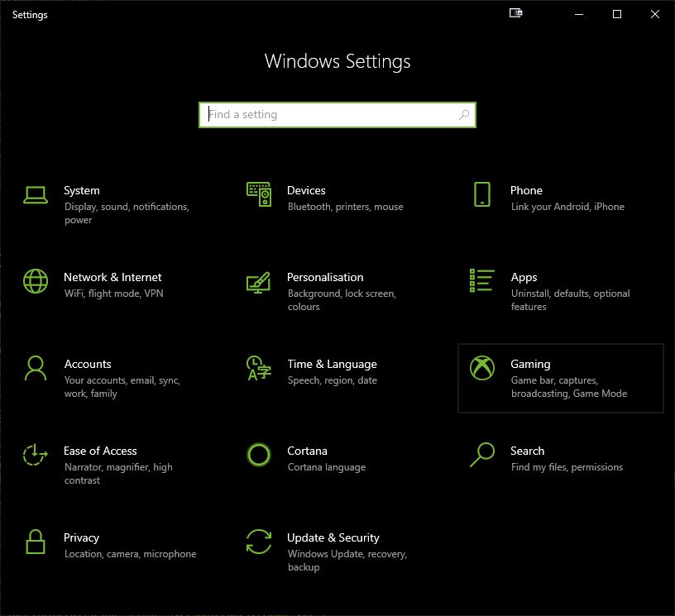Open the Gaming Xbox icon

pyautogui.click(x=482, y=368)
